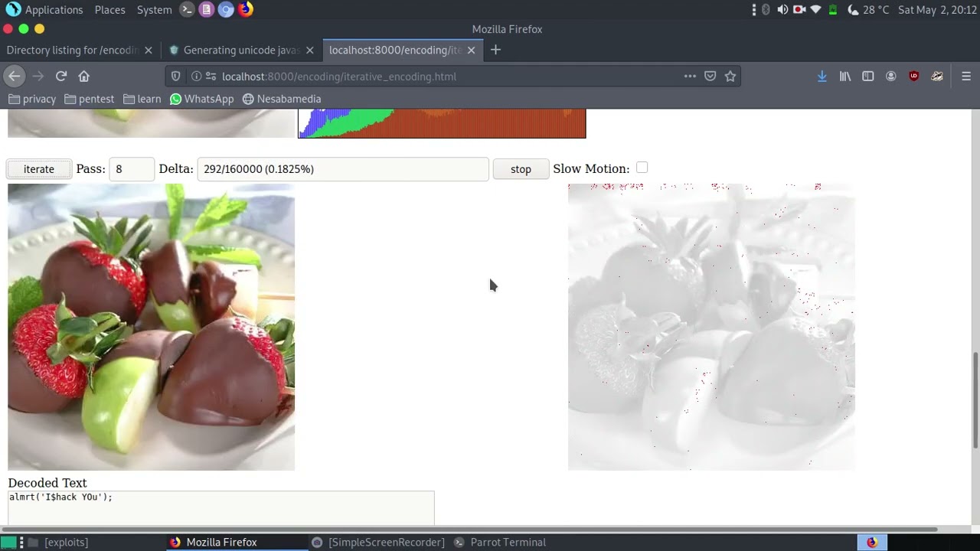Image resolution: width=980 pixels, height=551 pixels.
Task: Click the colored histogram chart
Action: pos(442,123)
